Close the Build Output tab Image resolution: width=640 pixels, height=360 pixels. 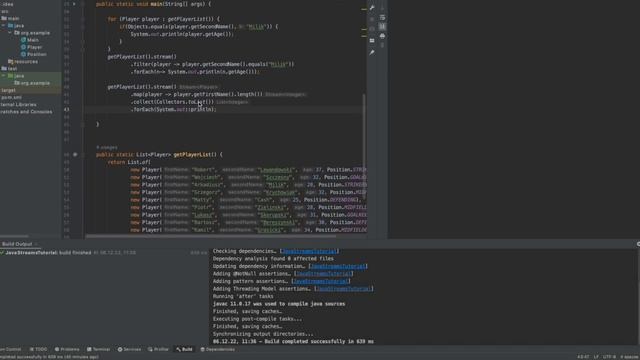coord(36,244)
